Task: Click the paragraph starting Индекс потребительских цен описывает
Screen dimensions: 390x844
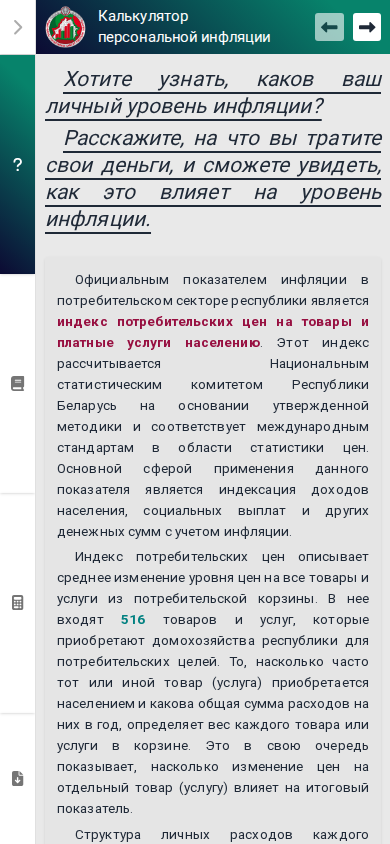Action: (214, 683)
